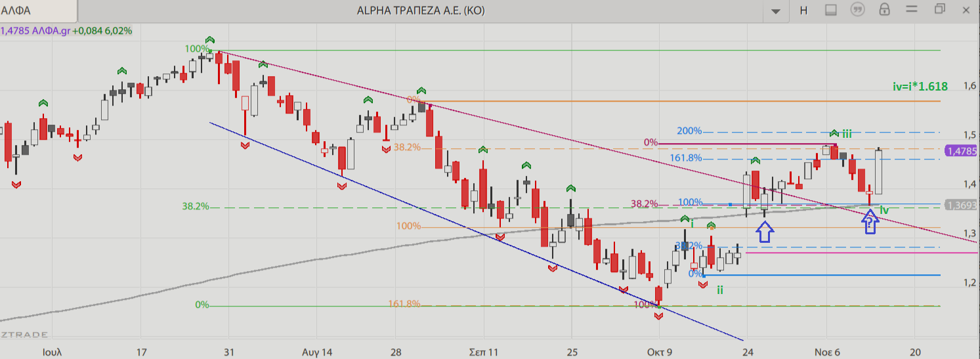Select the green ii wave label
This screenshot has height=359, width=980.
tap(720, 289)
